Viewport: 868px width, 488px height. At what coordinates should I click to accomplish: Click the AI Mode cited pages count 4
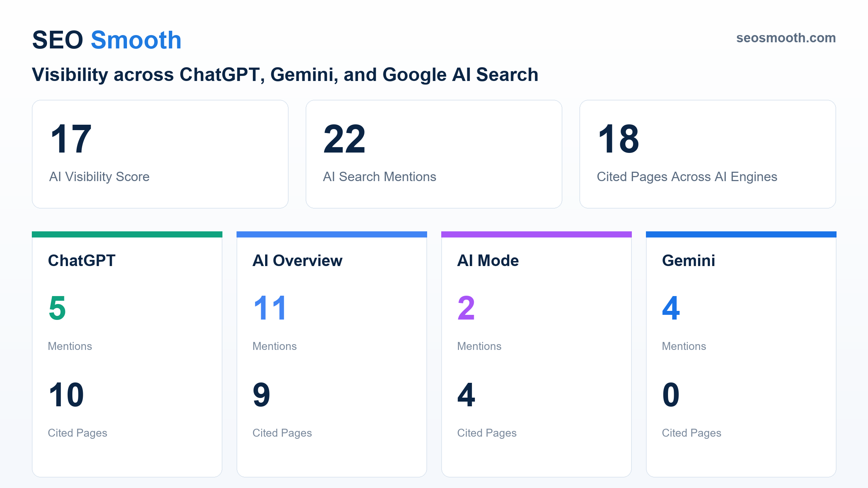pyautogui.click(x=466, y=395)
